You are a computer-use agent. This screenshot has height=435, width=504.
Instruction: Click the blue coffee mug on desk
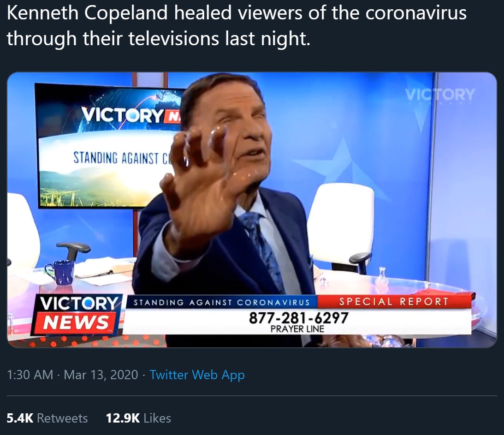coord(60,272)
